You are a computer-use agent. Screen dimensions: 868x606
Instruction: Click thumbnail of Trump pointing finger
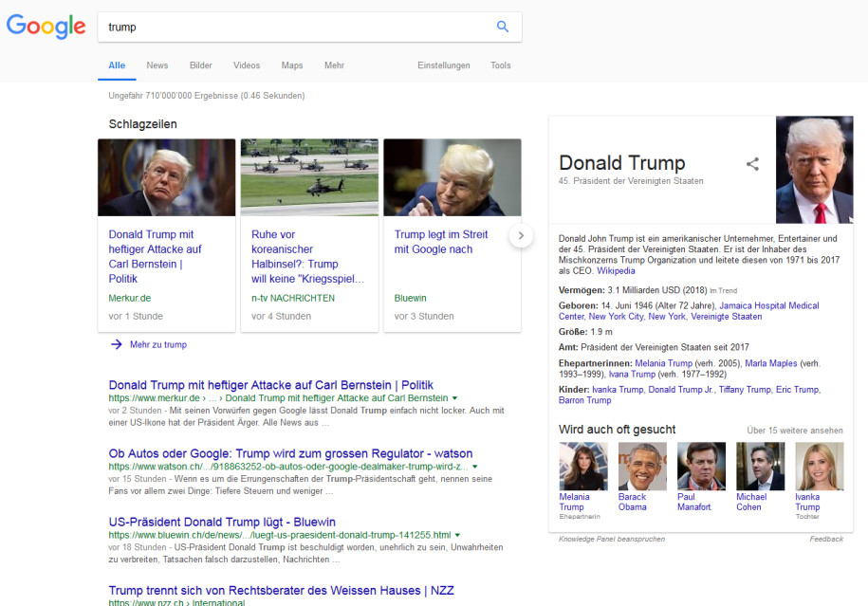coord(452,177)
